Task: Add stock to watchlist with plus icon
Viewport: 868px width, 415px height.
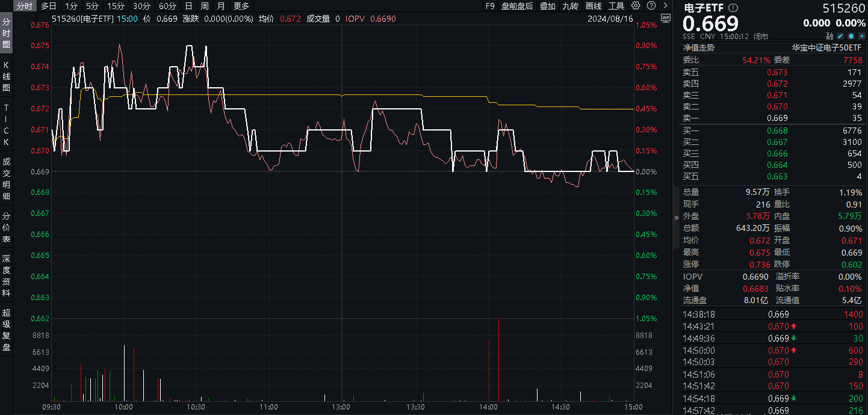Action: coord(861,36)
